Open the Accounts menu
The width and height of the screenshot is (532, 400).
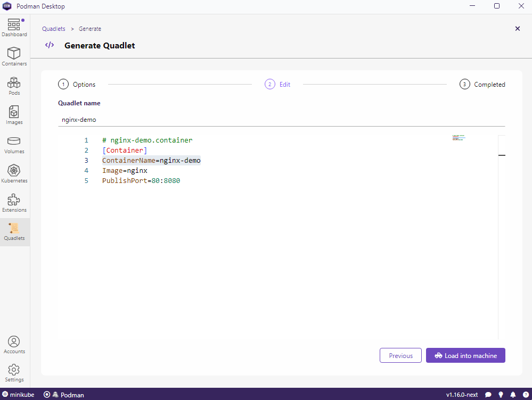click(x=14, y=345)
